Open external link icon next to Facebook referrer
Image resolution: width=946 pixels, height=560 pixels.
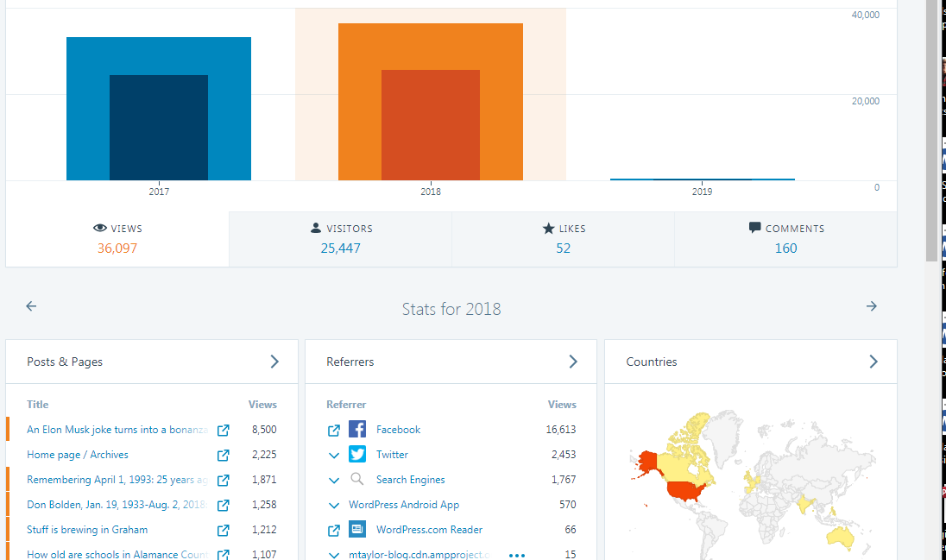[x=334, y=430]
